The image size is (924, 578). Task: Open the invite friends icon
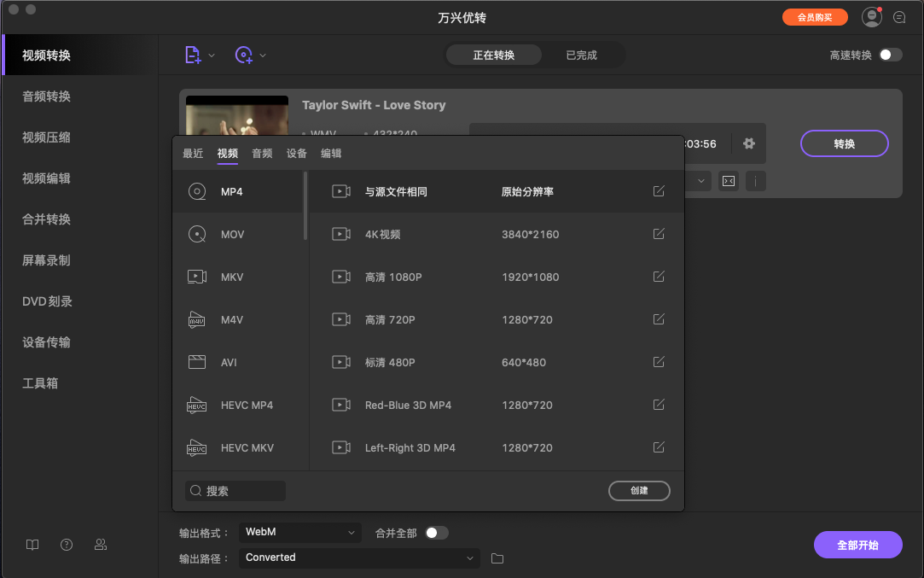pyautogui.click(x=100, y=545)
